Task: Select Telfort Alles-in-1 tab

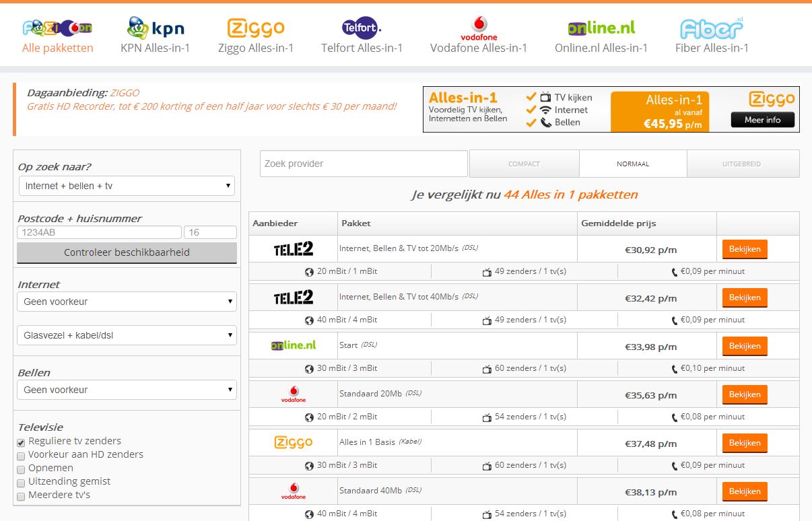Action: 362,48
